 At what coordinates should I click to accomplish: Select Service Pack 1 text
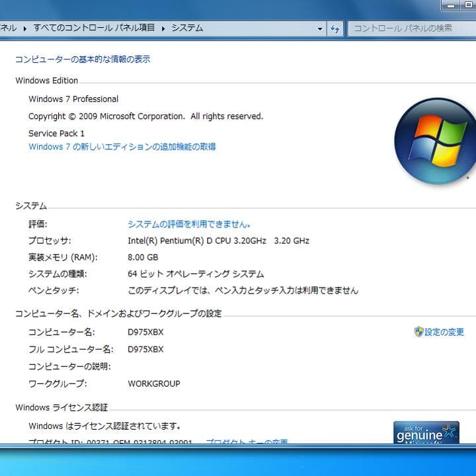pos(56,134)
